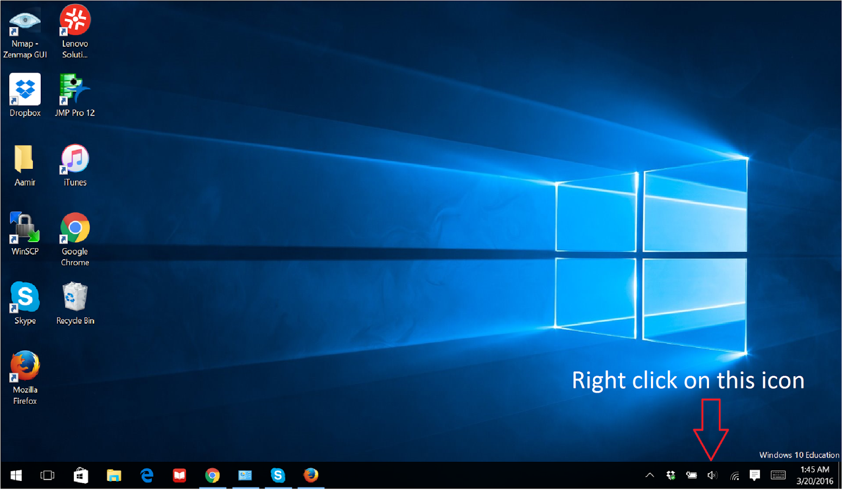Open iTunes from the desktop
The width and height of the screenshot is (868, 500).
point(74,160)
